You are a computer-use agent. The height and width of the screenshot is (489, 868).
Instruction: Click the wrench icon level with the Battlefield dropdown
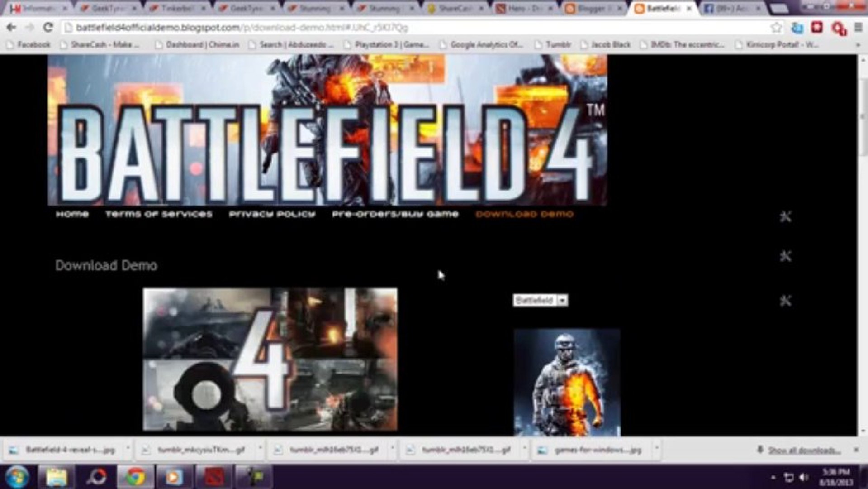click(x=786, y=301)
